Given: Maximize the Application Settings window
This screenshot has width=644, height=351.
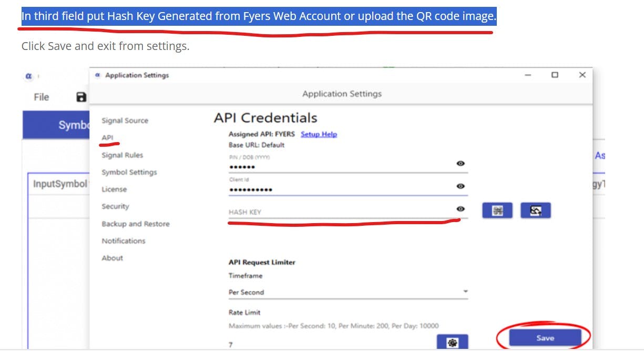Looking at the screenshot, I should tap(555, 75).
